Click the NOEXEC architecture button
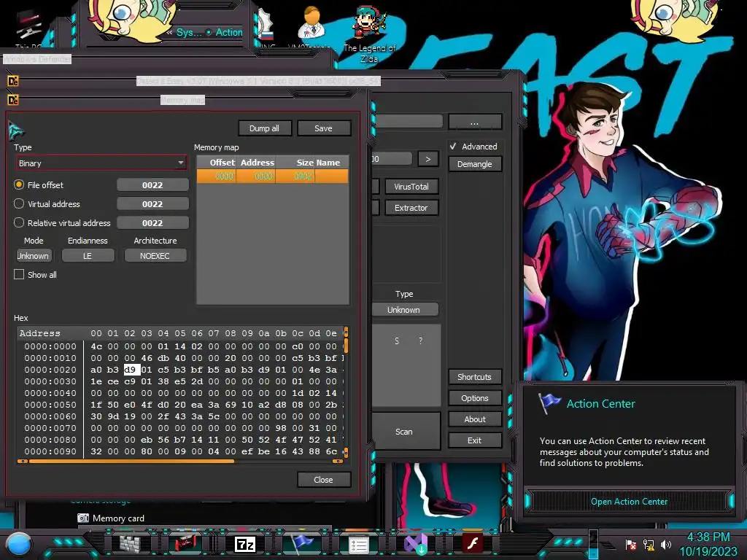The image size is (747, 560). [x=155, y=256]
